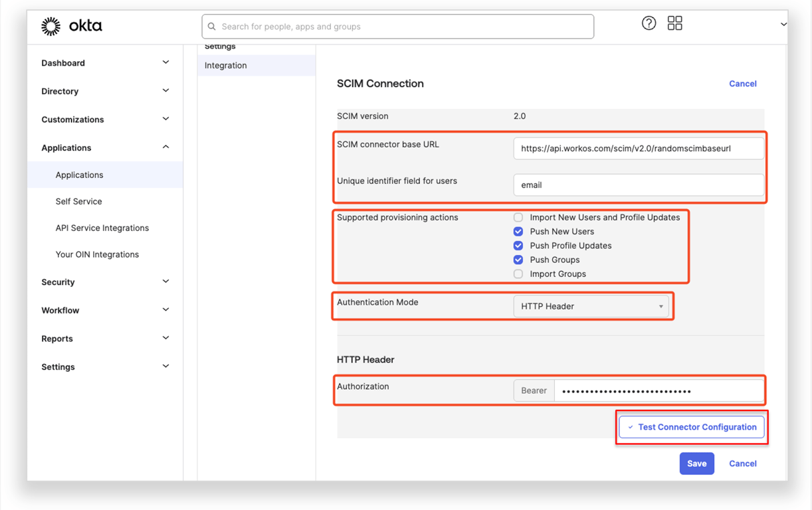Image resolution: width=812 pixels, height=510 pixels.
Task: Expand the Dashboard sidebar section
Action: pyautogui.click(x=165, y=62)
